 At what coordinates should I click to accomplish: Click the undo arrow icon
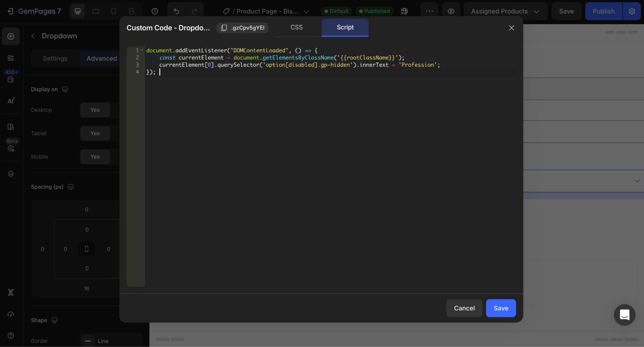click(176, 11)
